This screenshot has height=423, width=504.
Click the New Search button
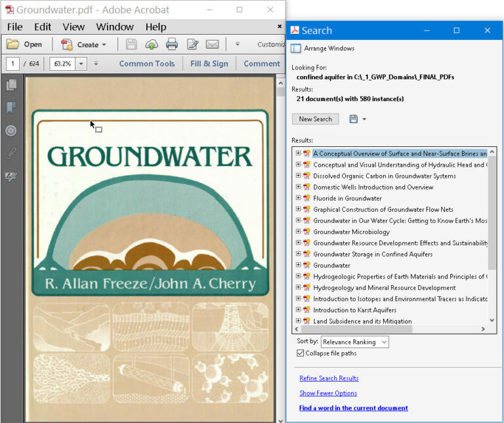click(315, 119)
